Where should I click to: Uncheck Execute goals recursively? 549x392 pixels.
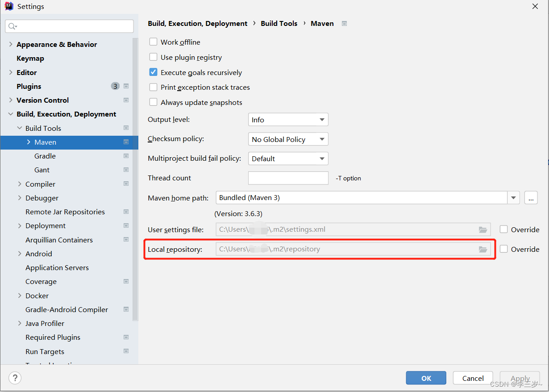(x=153, y=72)
